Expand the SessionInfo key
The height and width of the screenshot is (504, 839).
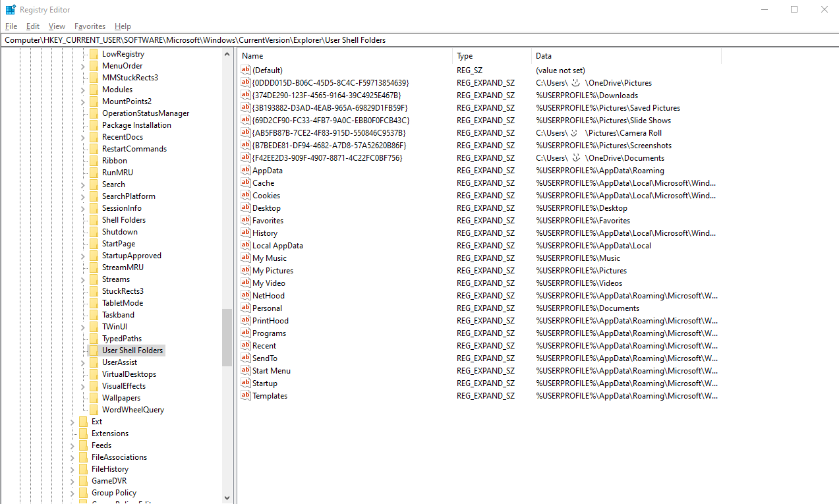pyautogui.click(x=83, y=208)
